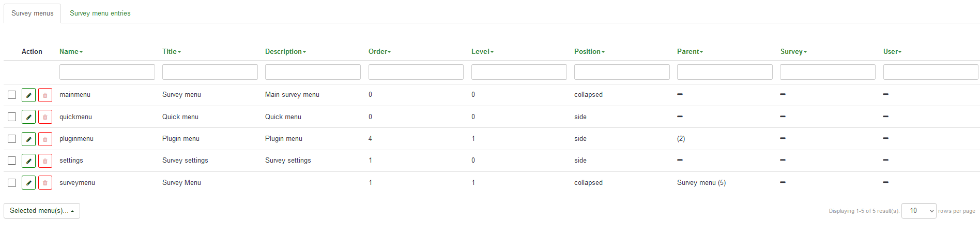This screenshot has width=980, height=231.
Task: Sort by the Position column header
Action: tap(589, 52)
